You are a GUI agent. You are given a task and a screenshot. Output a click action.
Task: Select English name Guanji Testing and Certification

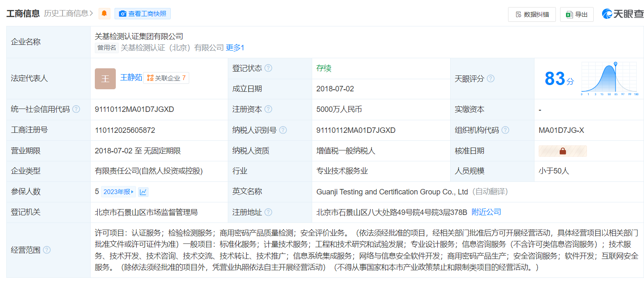392,192
